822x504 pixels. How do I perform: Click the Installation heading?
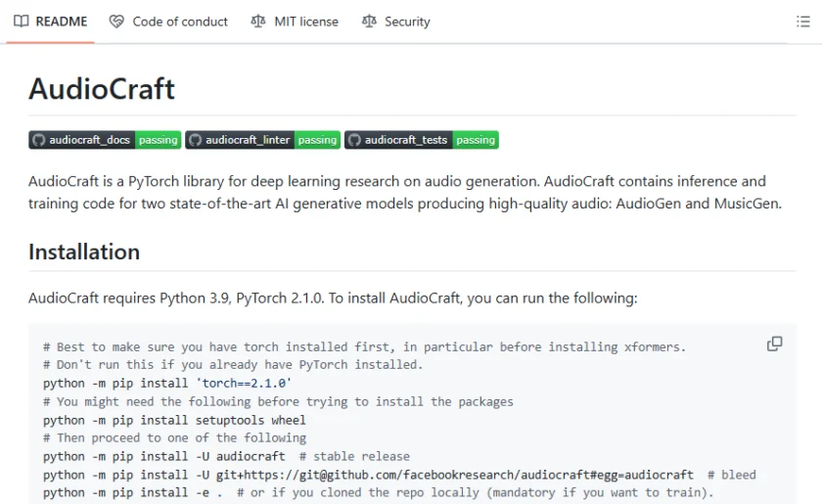(84, 252)
